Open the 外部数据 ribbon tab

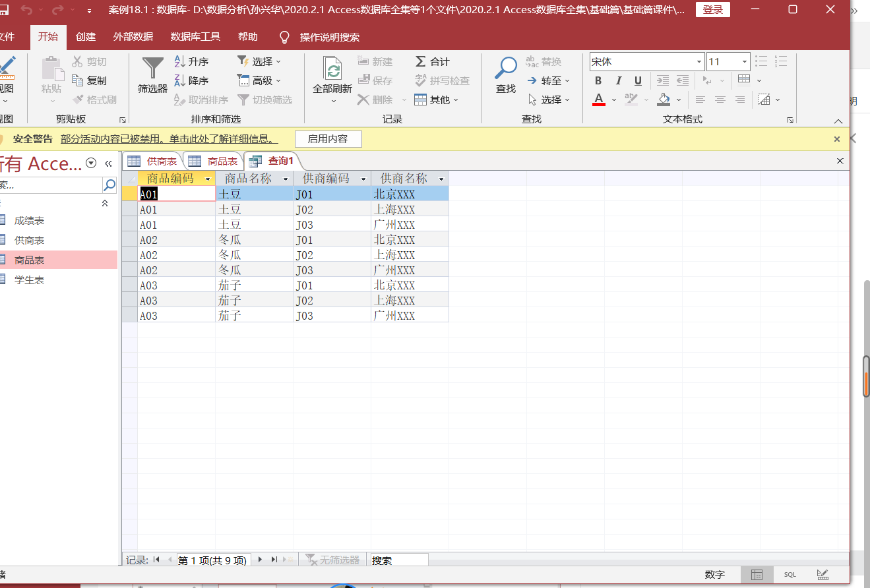[133, 37]
